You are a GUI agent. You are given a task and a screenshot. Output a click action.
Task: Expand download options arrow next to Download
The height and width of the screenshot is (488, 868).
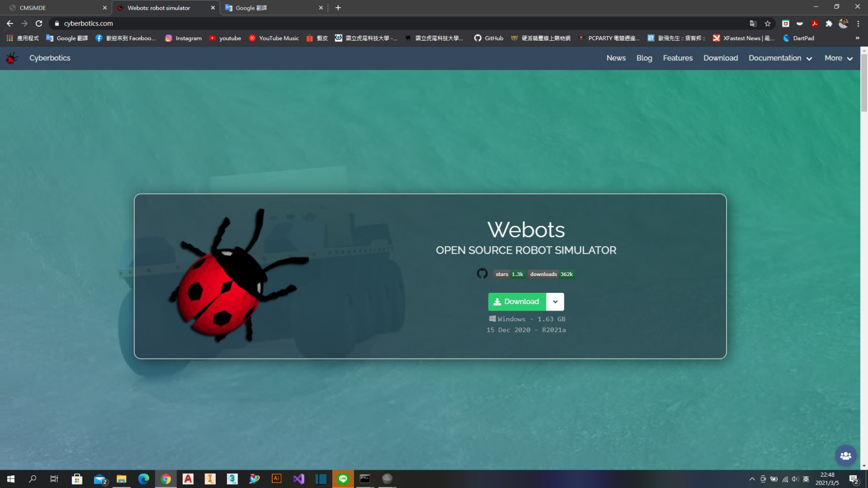pyautogui.click(x=555, y=302)
